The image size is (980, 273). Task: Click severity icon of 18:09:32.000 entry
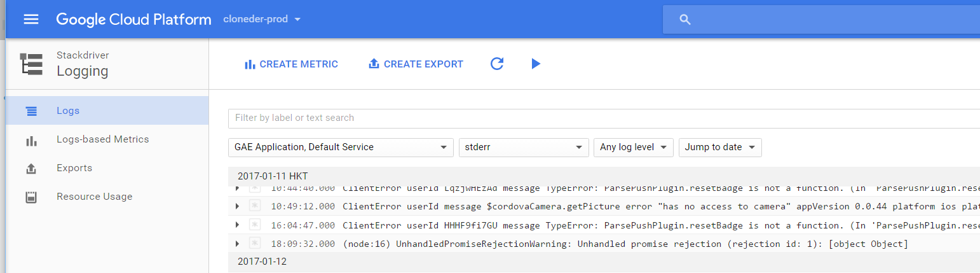(x=255, y=243)
